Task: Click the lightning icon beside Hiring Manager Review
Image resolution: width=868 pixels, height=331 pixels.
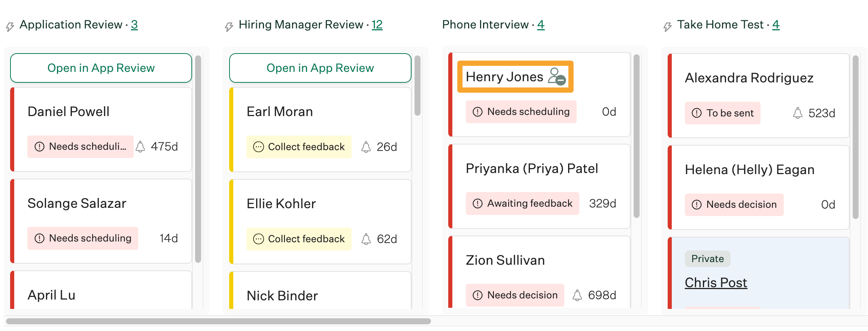Action: coord(229,27)
